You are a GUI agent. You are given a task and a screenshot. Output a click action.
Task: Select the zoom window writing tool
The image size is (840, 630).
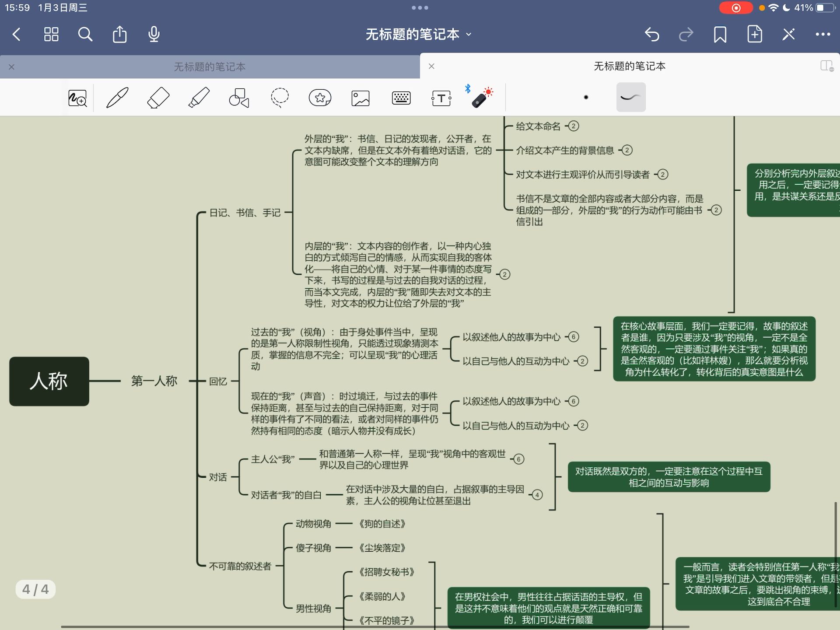pos(78,98)
